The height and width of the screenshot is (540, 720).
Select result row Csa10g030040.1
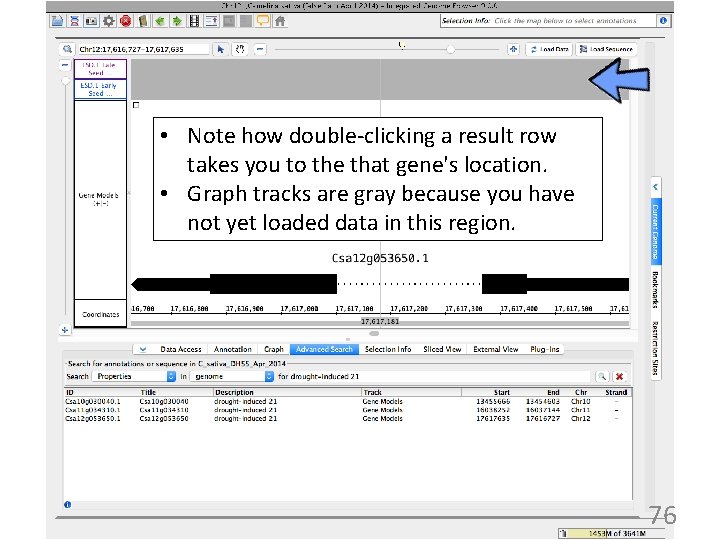point(348,401)
